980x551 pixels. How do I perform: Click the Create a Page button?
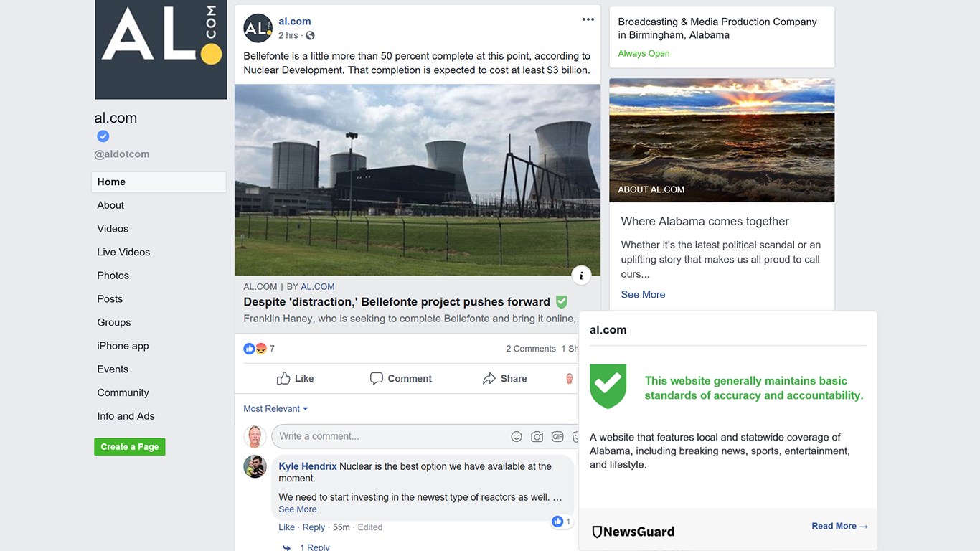point(130,446)
